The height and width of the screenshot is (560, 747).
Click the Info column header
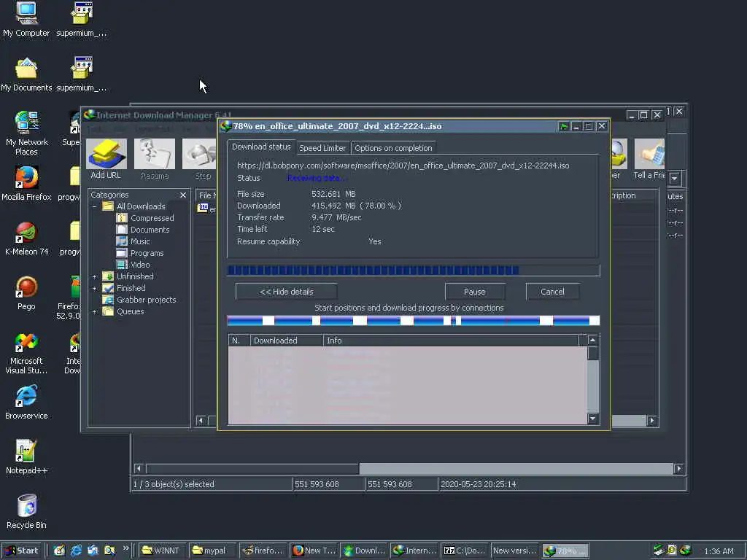tap(450, 341)
